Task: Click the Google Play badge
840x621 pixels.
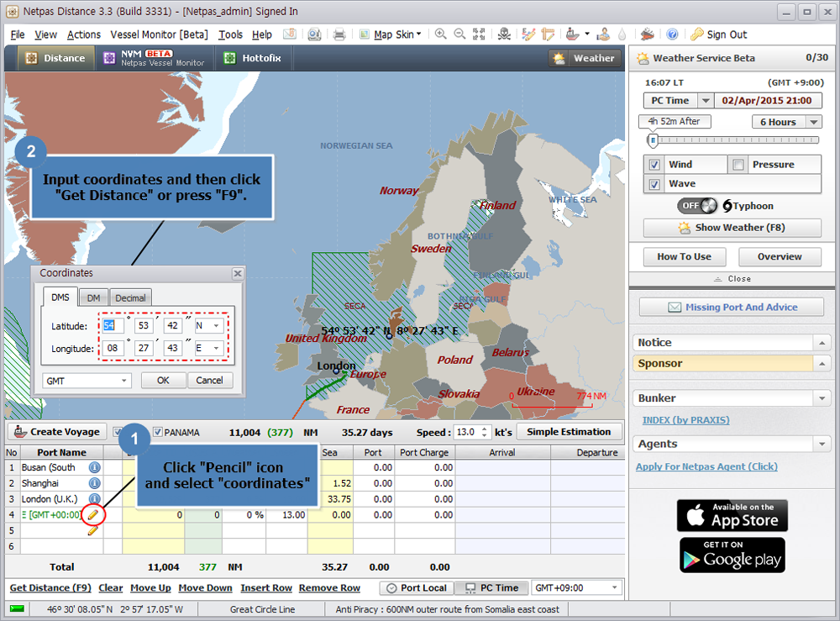Action: point(732,555)
